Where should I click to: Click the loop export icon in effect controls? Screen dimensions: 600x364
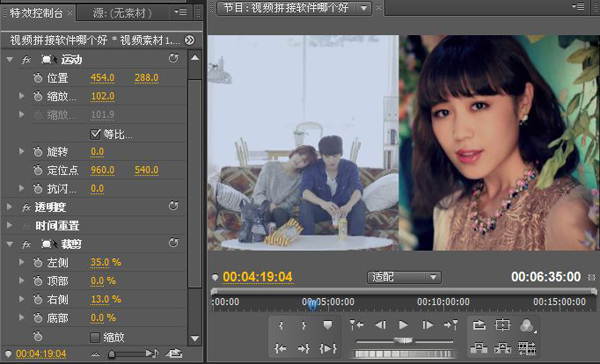[174, 353]
